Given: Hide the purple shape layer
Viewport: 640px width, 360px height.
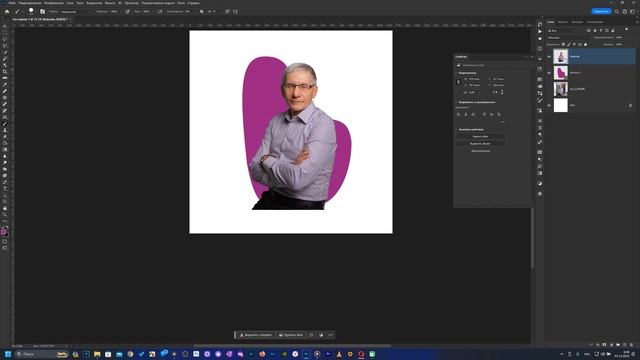Looking at the screenshot, I should 549,73.
